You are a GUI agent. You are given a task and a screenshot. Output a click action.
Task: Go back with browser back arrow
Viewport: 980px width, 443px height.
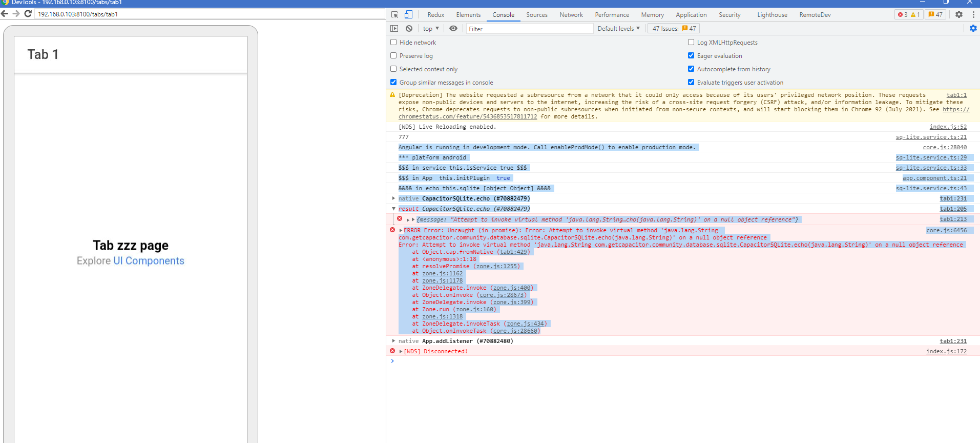pyautogui.click(x=5, y=14)
